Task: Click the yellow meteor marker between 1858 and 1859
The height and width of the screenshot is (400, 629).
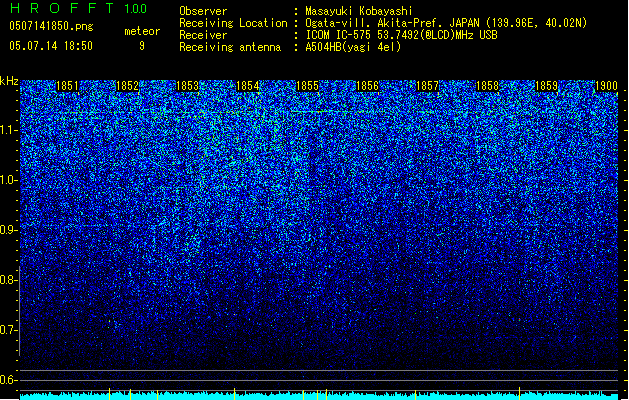Action: tap(519, 393)
